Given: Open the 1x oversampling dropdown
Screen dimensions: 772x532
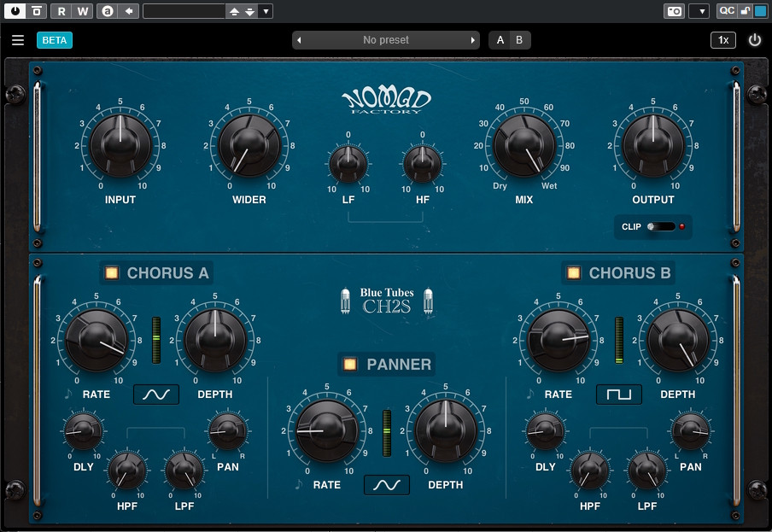Looking at the screenshot, I should [x=722, y=40].
